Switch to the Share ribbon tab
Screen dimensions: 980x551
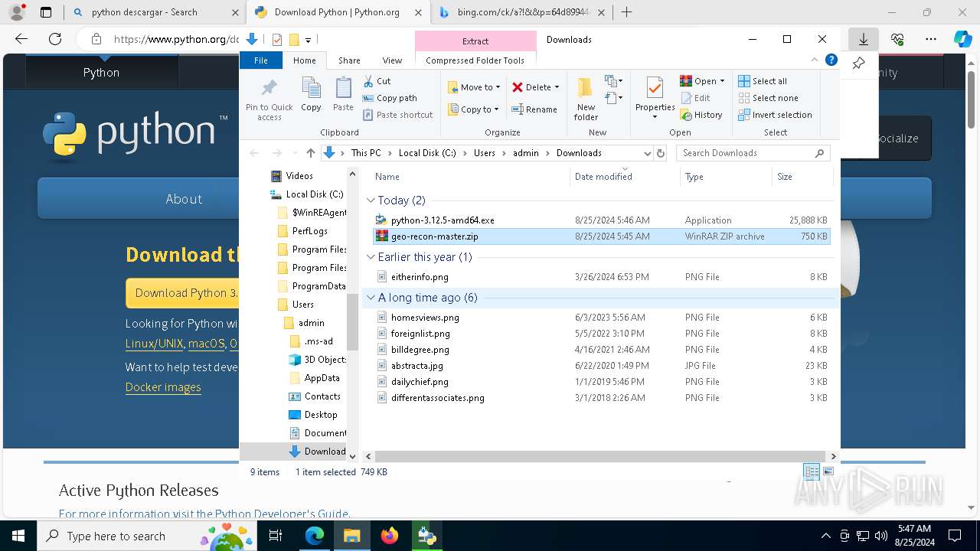click(x=349, y=60)
